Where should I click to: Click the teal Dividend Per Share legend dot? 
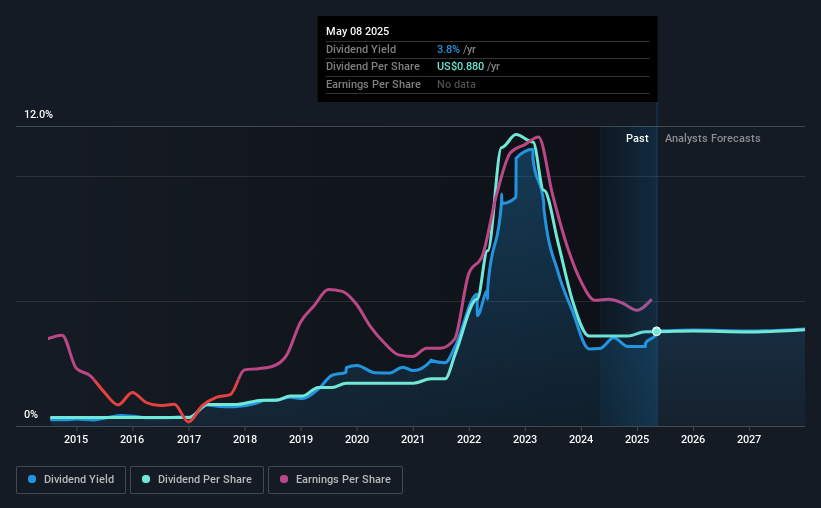(146, 479)
